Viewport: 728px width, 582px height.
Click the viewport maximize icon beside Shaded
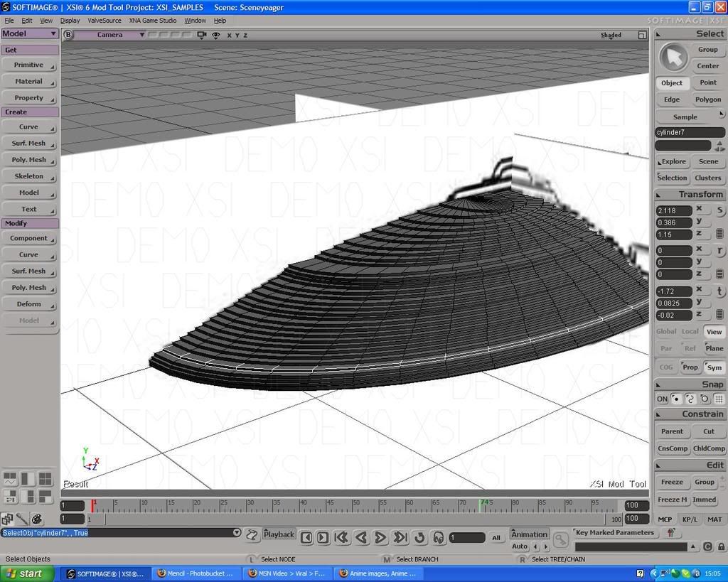[642, 35]
